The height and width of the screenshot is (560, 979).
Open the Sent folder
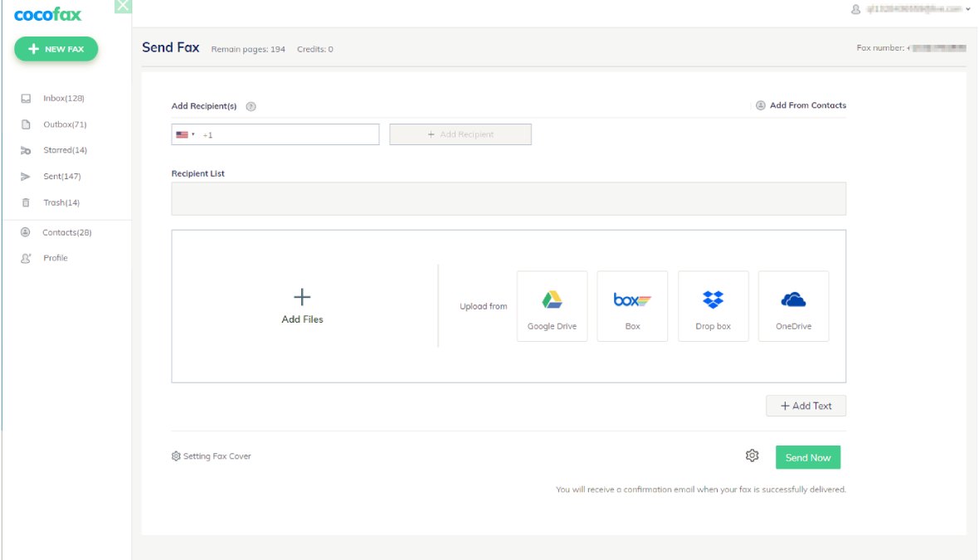click(x=61, y=177)
